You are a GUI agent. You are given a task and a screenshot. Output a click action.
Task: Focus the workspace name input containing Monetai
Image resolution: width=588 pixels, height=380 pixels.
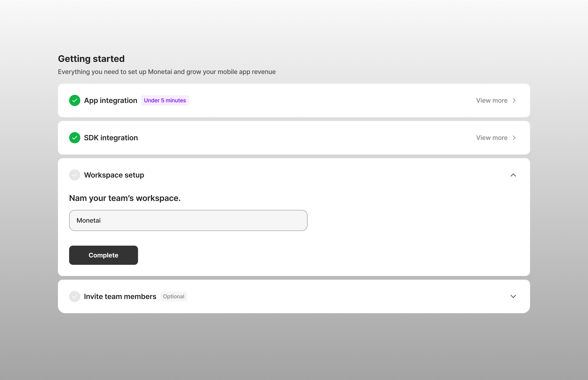188,220
